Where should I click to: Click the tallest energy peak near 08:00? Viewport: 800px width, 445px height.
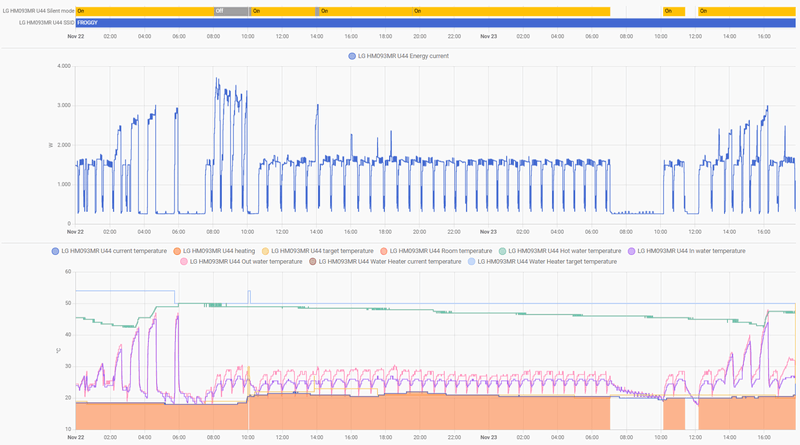[216, 79]
